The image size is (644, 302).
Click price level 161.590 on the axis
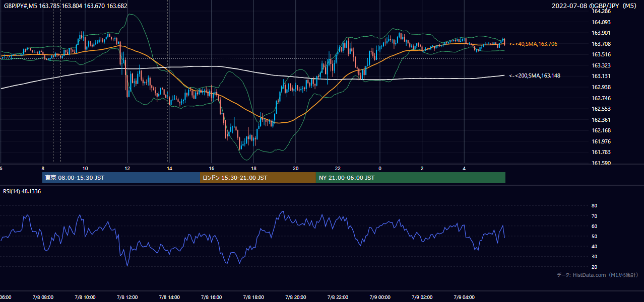click(x=601, y=163)
